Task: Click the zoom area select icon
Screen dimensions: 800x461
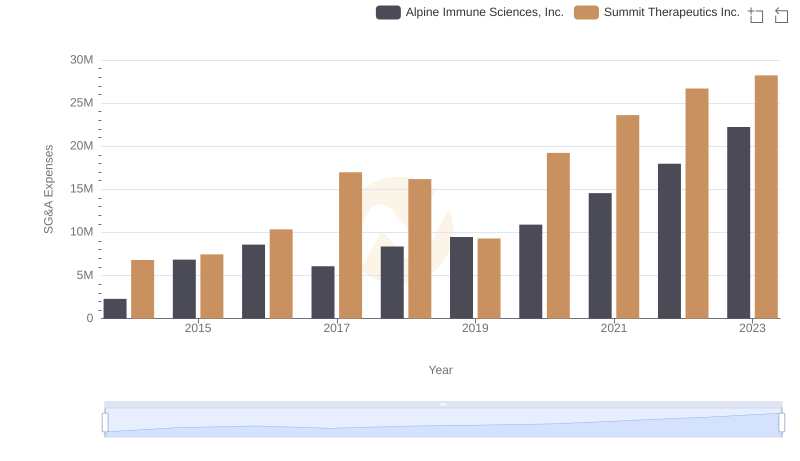Action: [x=756, y=15]
